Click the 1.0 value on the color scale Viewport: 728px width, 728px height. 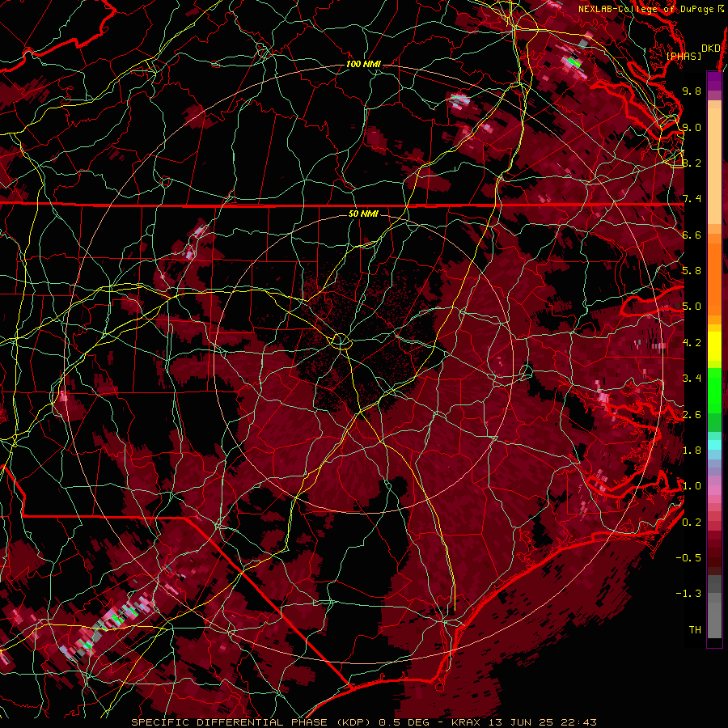pyautogui.click(x=692, y=486)
